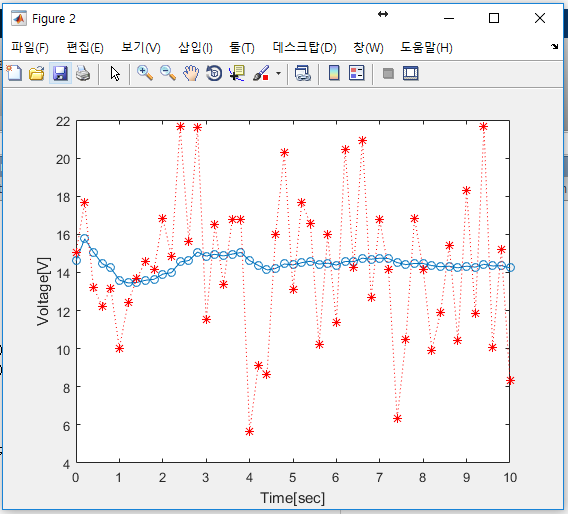Open the 창(W) menu
This screenshot has width=568, height=514.
368,47
